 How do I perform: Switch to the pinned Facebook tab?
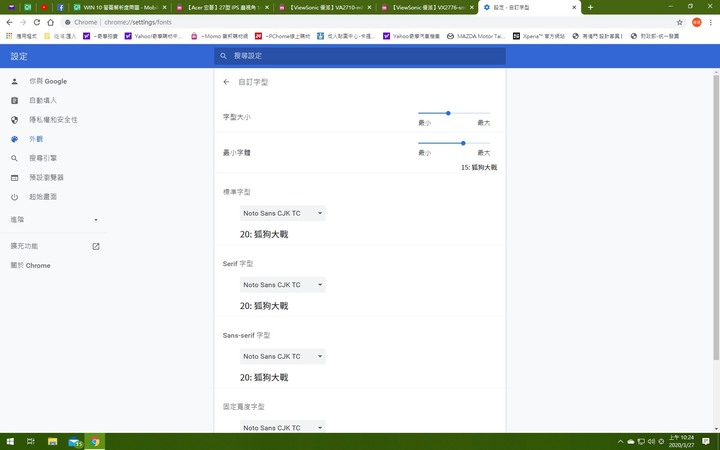pyautogui.click(x=60, y=7)
